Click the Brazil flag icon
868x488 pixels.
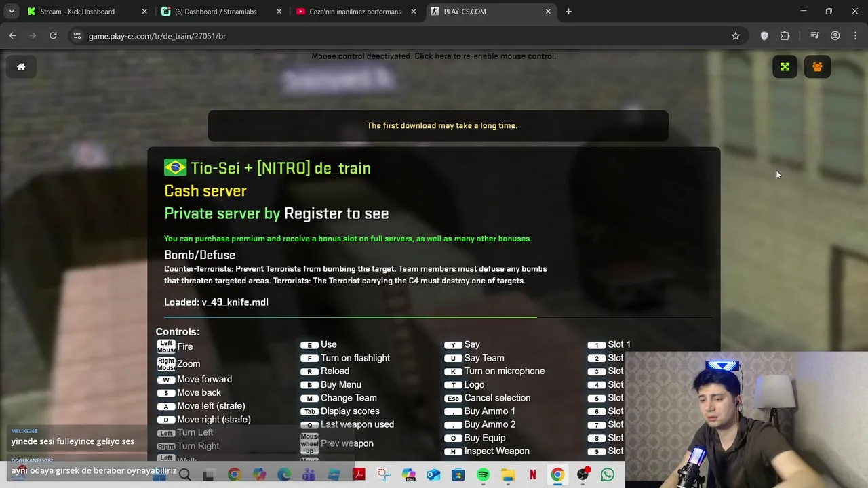point(175,167)
